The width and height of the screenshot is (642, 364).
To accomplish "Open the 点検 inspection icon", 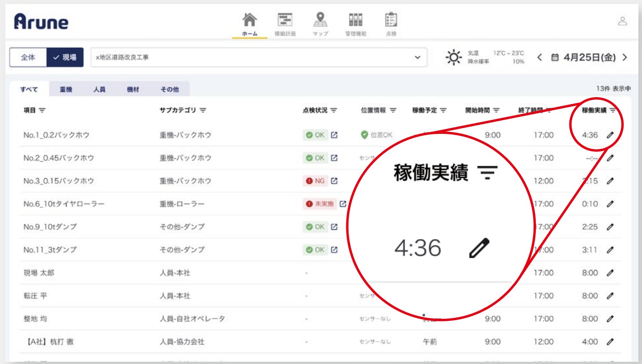I will point(391,20).
